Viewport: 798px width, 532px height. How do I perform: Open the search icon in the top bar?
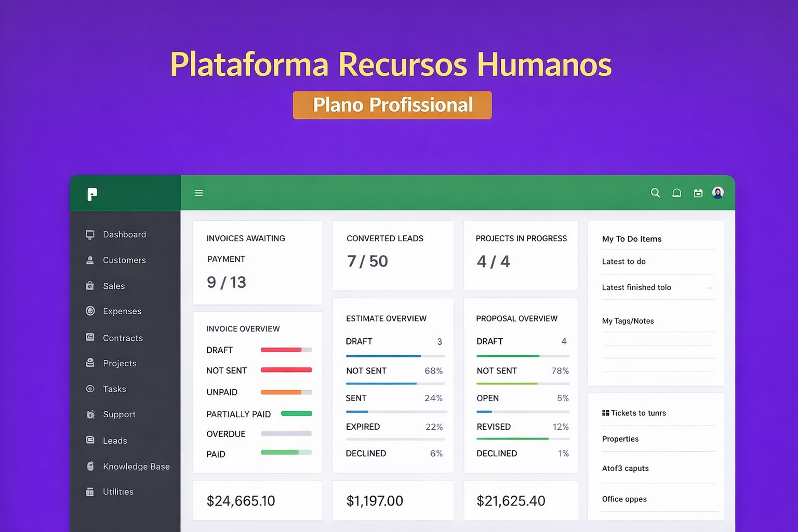(x=655, y=193)
